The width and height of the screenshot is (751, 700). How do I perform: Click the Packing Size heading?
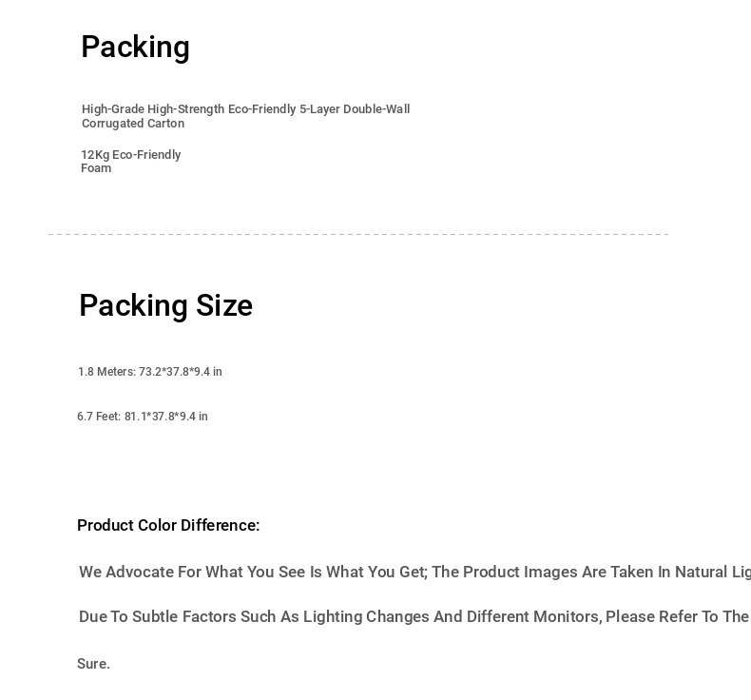[x=165, y=305]
